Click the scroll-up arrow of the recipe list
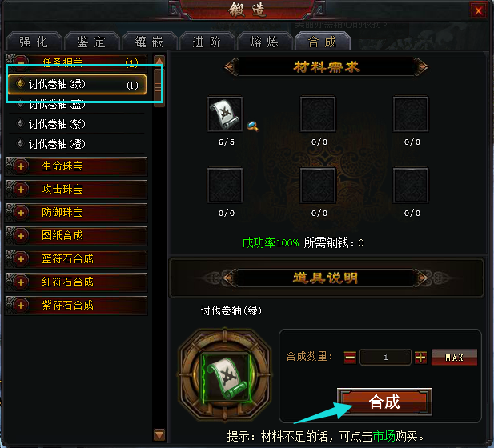Image resolution: width=494 pixels, height=448 pixels. pos(159,61)
